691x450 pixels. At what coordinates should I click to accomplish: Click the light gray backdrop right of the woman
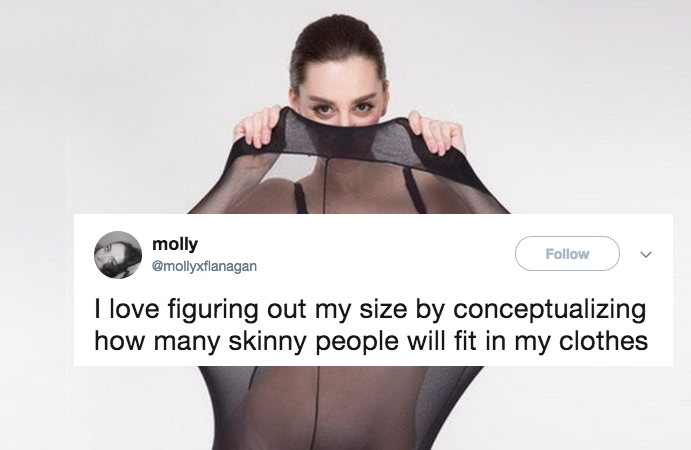coord(573,110)
